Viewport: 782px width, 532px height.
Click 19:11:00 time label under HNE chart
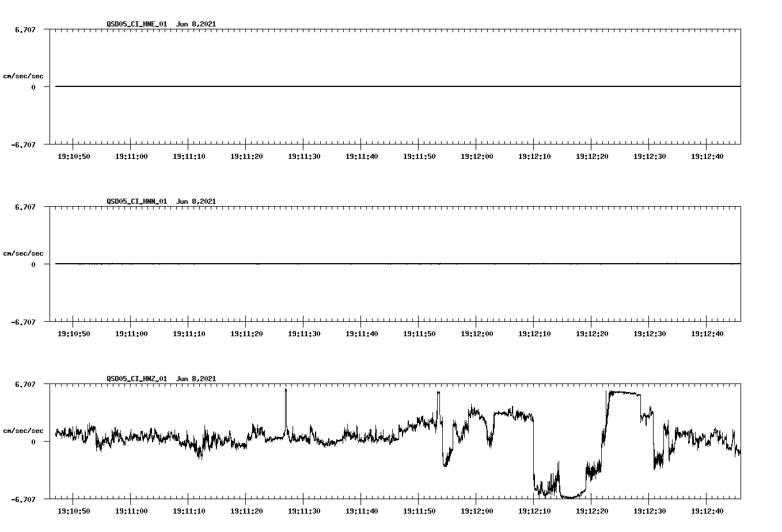click(x=131, y=156)
